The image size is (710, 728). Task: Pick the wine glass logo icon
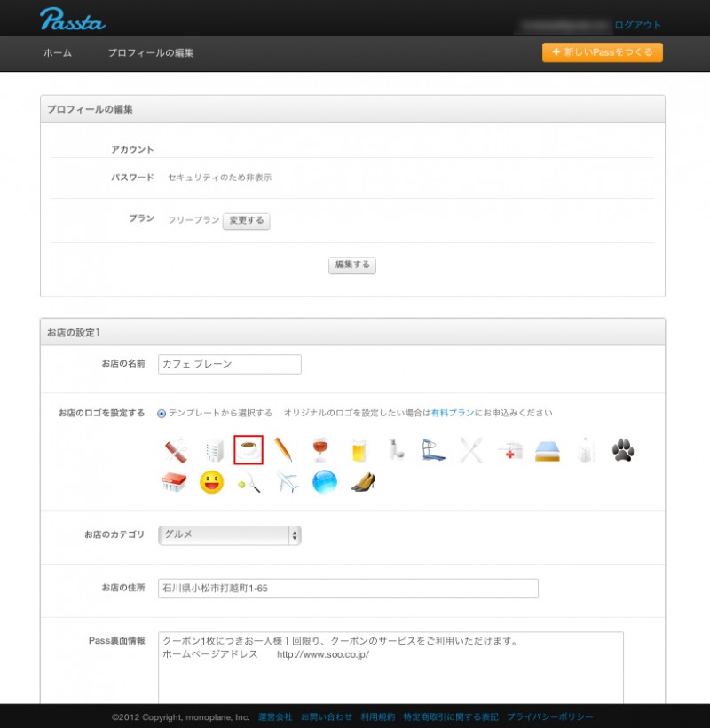320,450
